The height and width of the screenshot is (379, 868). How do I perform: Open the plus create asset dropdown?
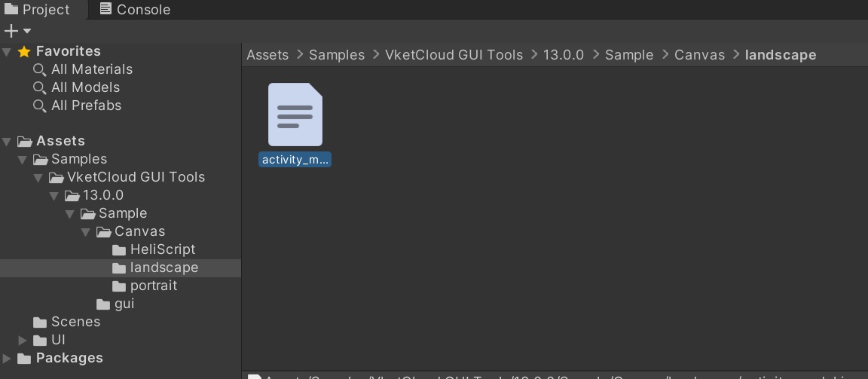coord(17,31)
